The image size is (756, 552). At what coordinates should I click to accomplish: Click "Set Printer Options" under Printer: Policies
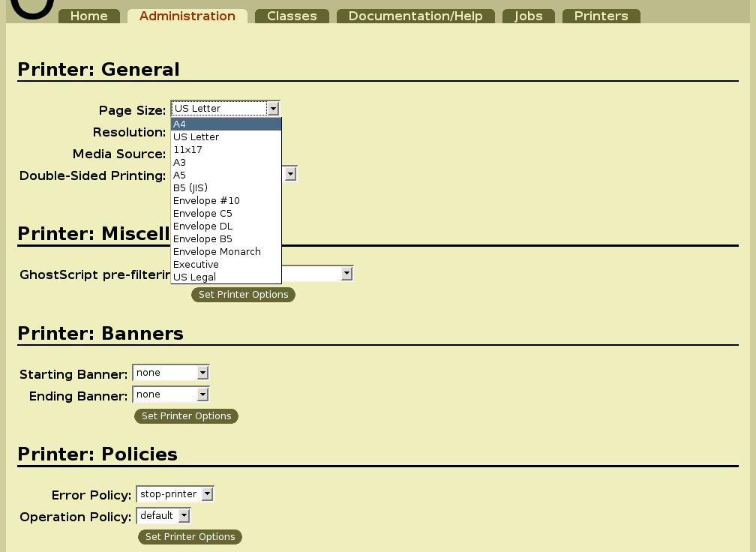click(x=190, y=536)
